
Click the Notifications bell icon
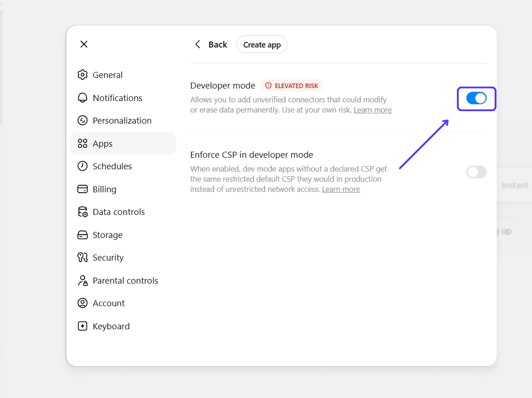coord(82,98)
